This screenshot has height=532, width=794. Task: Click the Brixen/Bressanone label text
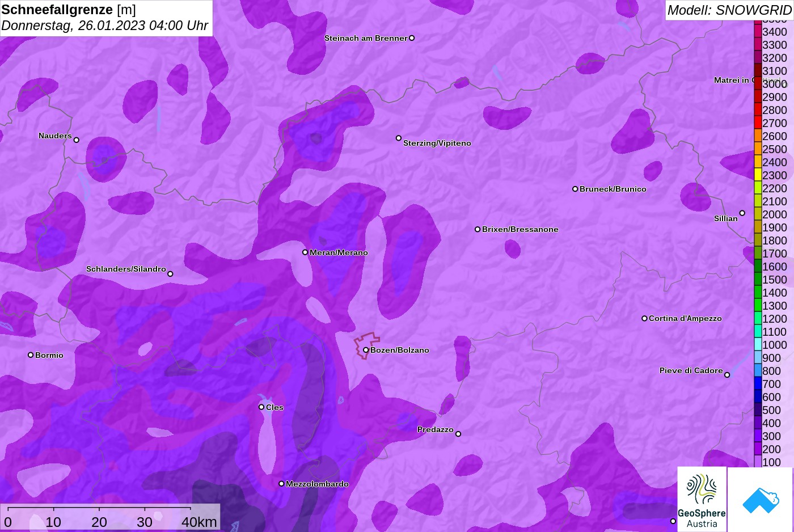click(520, 229)
